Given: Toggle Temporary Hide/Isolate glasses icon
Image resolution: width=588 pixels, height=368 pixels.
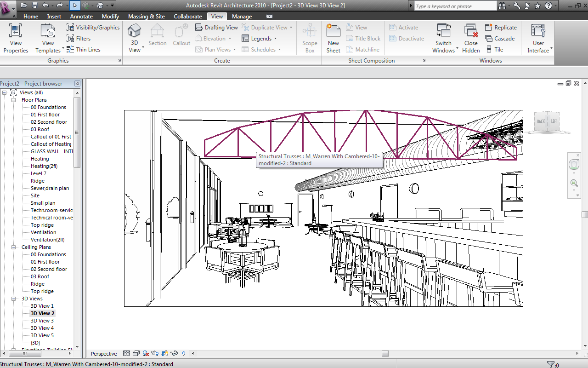Looking at the screenshot, I should pos(174,354).
